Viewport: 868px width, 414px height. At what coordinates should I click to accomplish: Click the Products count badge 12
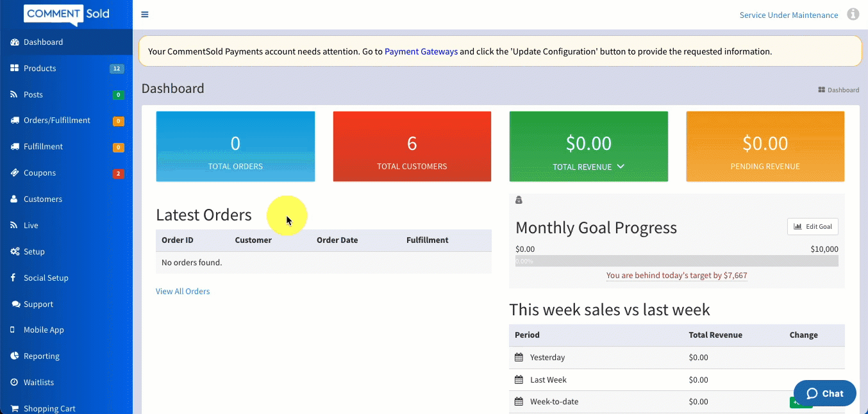[x=117, y=69]
